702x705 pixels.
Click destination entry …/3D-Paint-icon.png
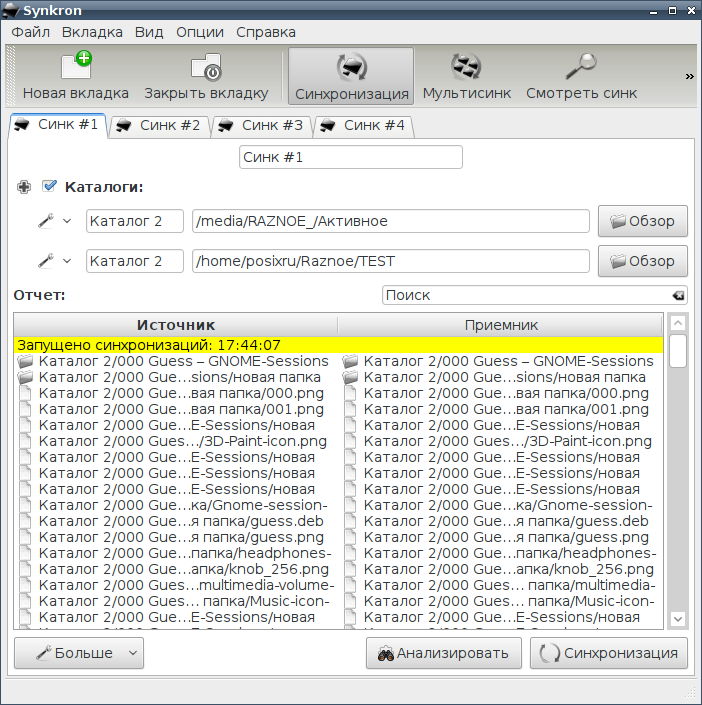pos(508,441)
